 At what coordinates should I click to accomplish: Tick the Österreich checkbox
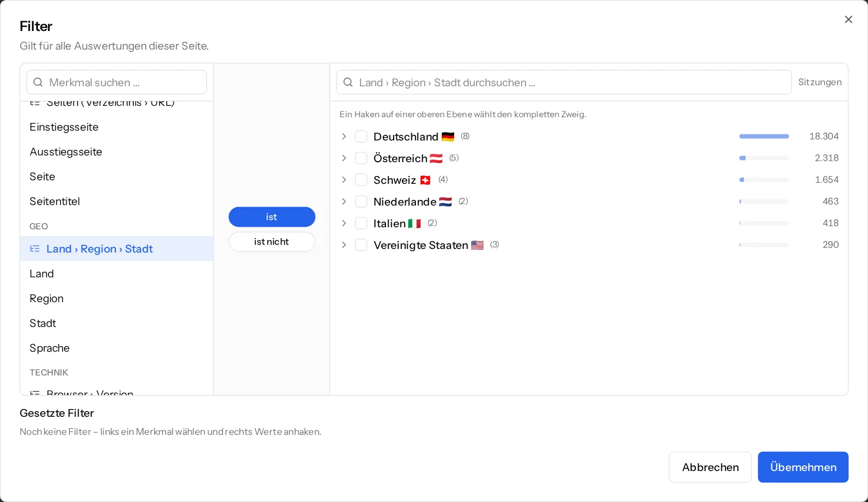[361, 158]
